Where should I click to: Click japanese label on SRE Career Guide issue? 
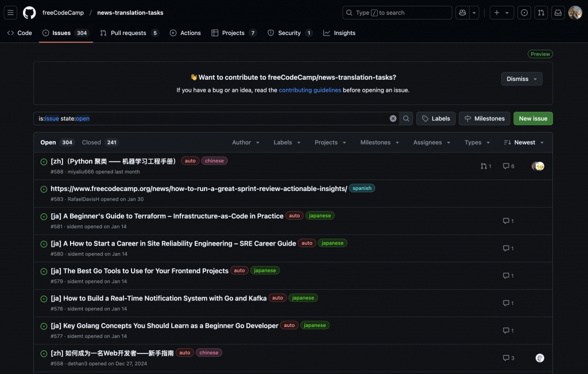point(332,243)
